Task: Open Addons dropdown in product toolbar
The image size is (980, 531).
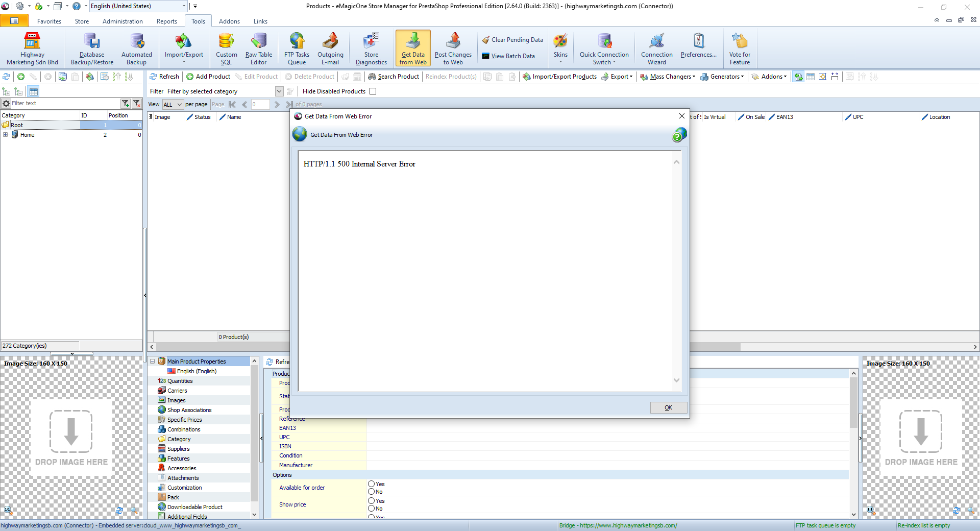Action: click(x=769, y=77)
